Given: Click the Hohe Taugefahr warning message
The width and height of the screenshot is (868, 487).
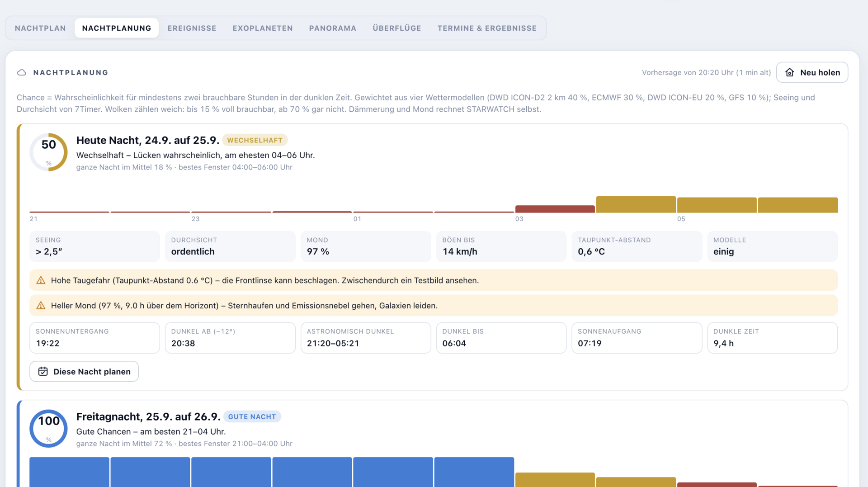Looking at the screenshot, I should pos(434,280).
